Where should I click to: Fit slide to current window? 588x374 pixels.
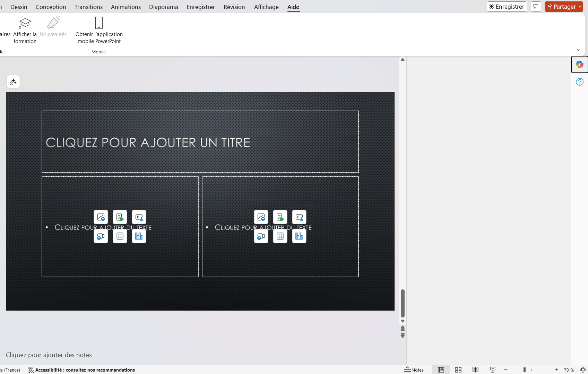[x=583, y=370]
